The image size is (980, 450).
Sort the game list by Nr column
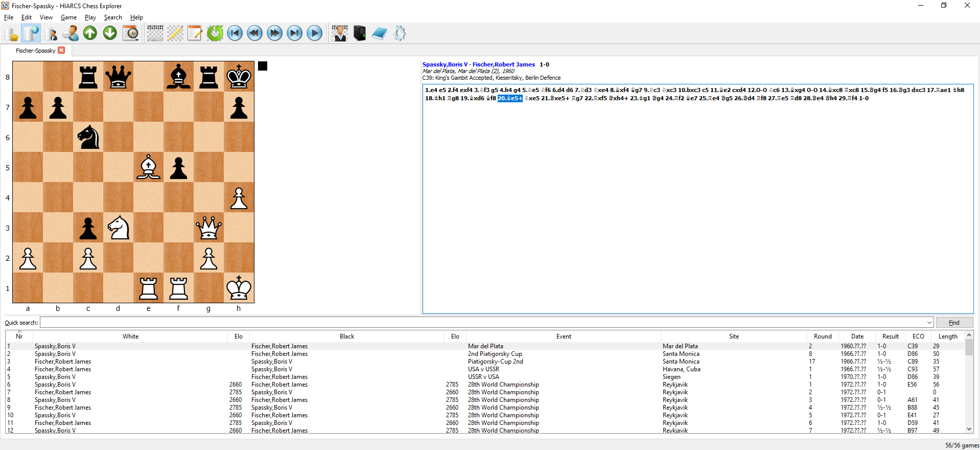pyautogui.click(x=19, y=336)
